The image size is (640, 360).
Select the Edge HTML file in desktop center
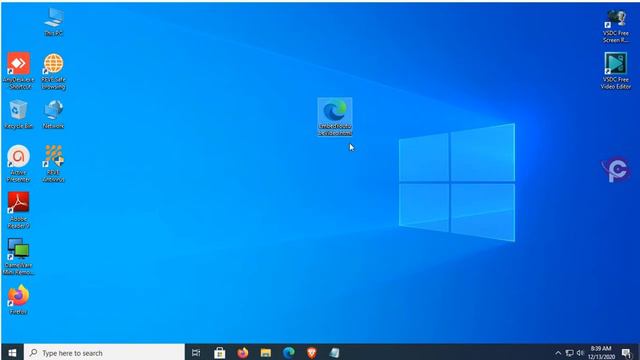click(335, 117)
